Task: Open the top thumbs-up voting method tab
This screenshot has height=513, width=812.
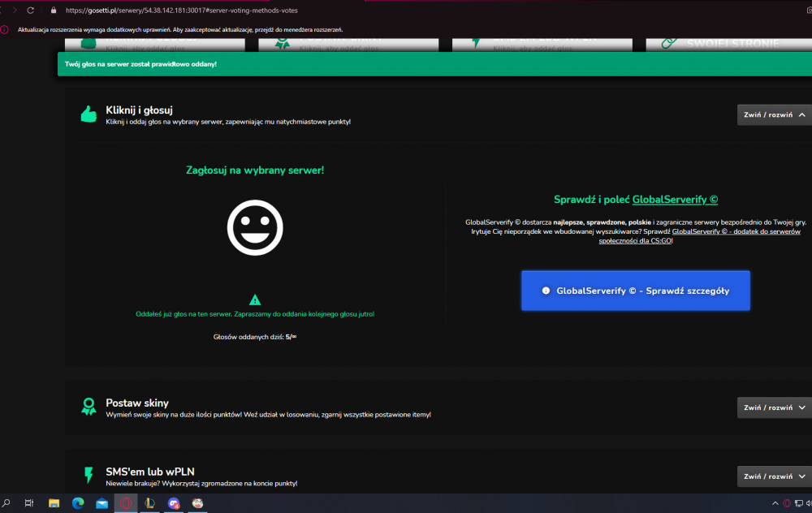Action: (x=155, y=45)
